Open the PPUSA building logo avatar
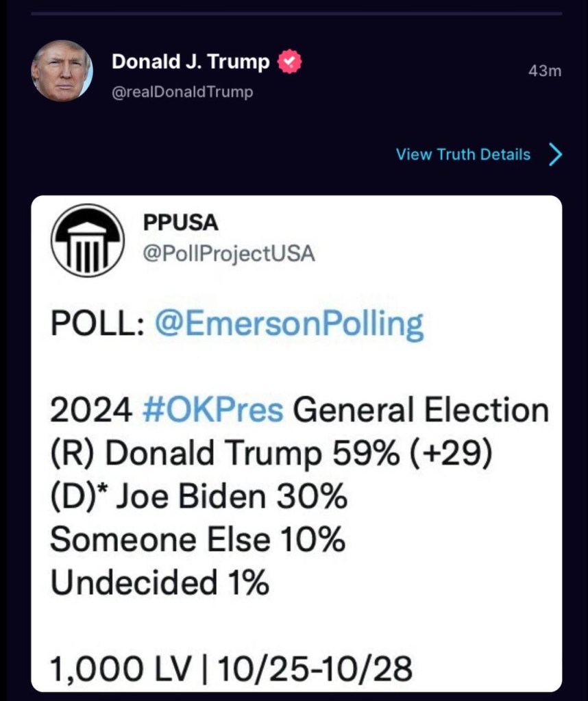 [88, 241]
